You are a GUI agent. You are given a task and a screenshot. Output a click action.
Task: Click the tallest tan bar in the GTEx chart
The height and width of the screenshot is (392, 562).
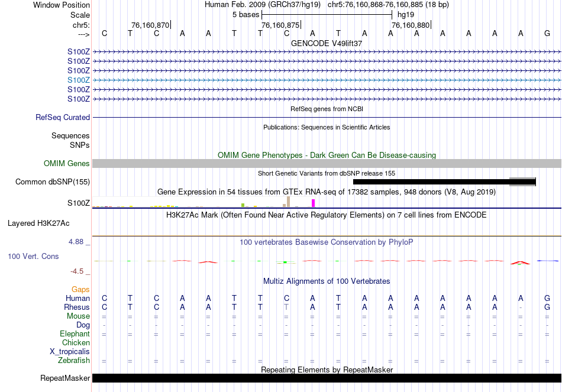(x=288, y=202)
